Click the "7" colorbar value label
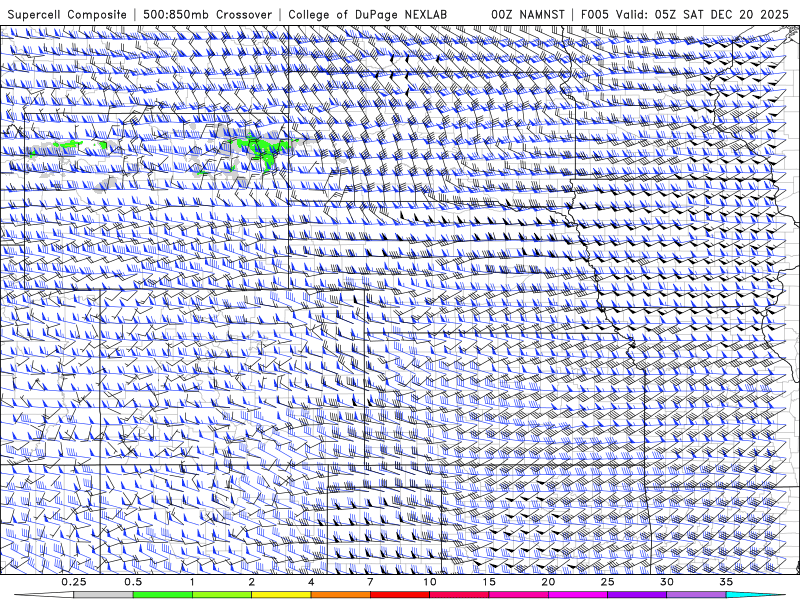 coord(370,582)
